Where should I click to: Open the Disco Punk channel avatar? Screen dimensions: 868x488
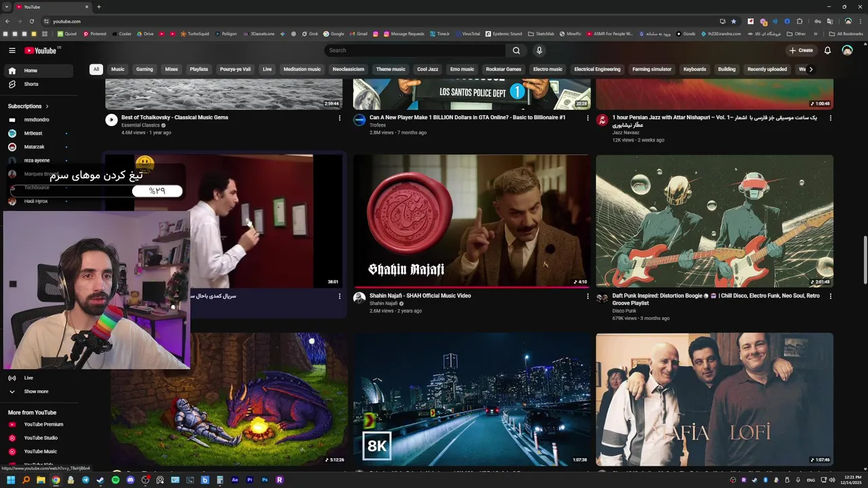602,298
